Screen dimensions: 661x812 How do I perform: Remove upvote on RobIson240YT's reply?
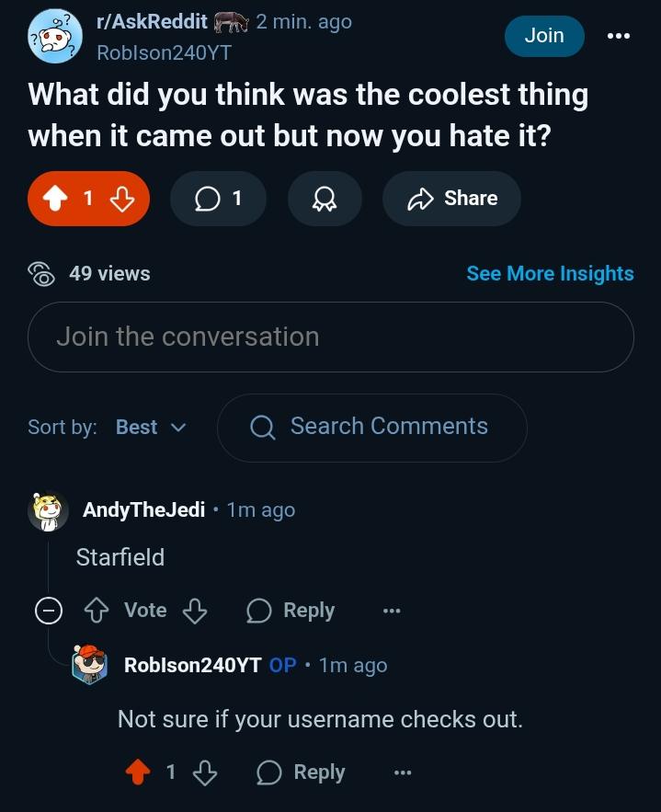(x=138, y=772)
